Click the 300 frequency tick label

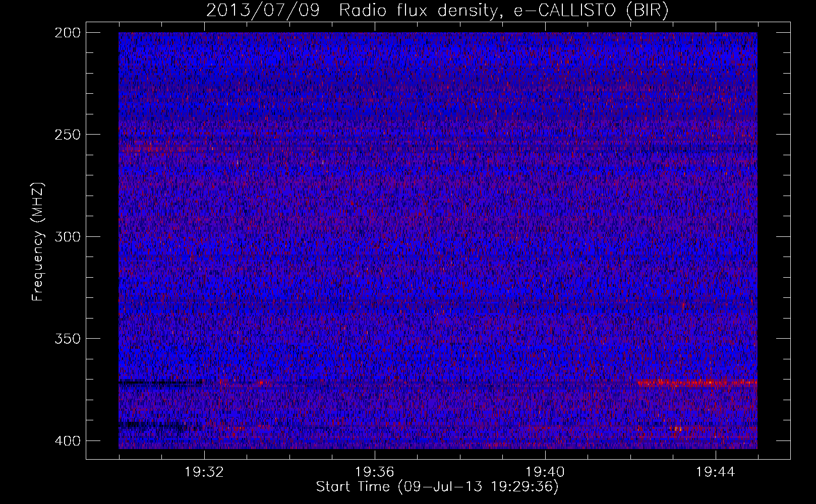click(x=68, y=236)
